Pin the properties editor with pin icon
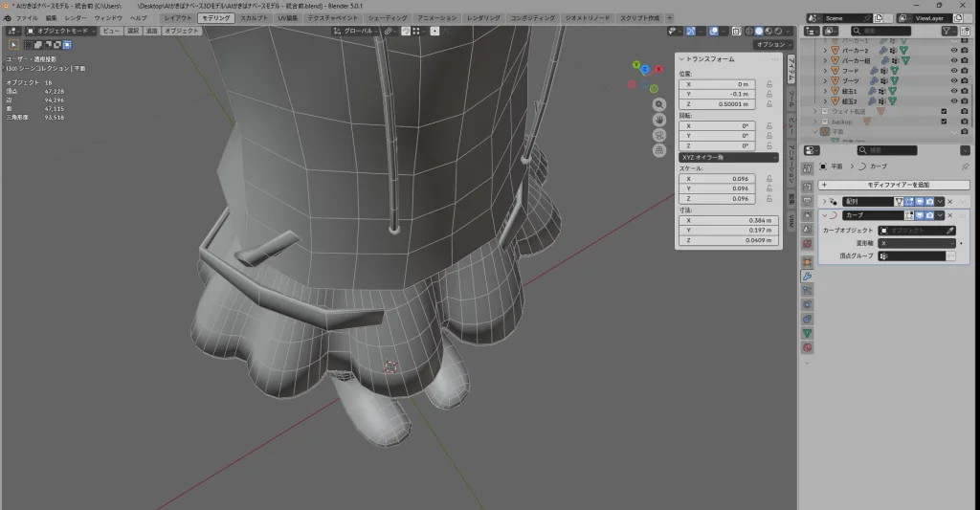The image size is (980, 510). pyautogui.click(x=965, y=166)
